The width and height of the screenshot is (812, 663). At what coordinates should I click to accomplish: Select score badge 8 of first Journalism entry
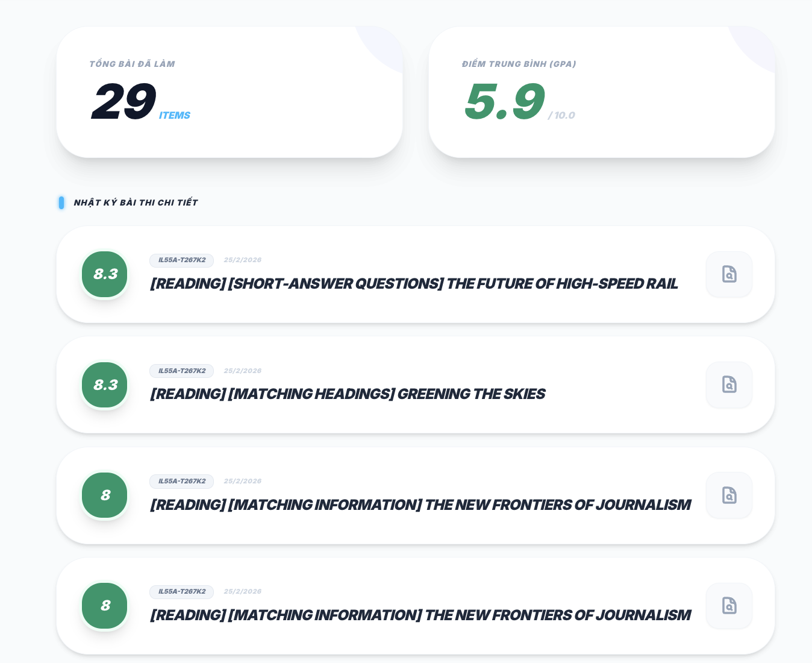[105, 495]
